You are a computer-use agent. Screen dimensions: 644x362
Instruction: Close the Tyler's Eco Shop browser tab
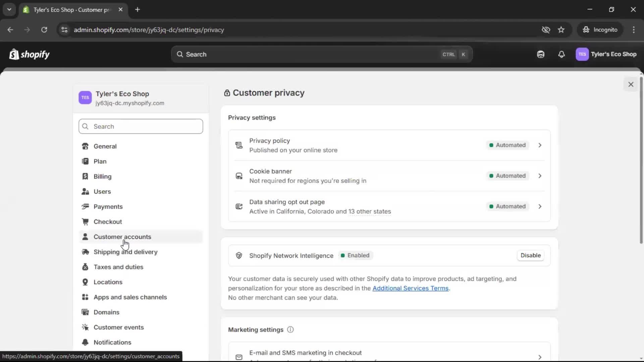120,10
